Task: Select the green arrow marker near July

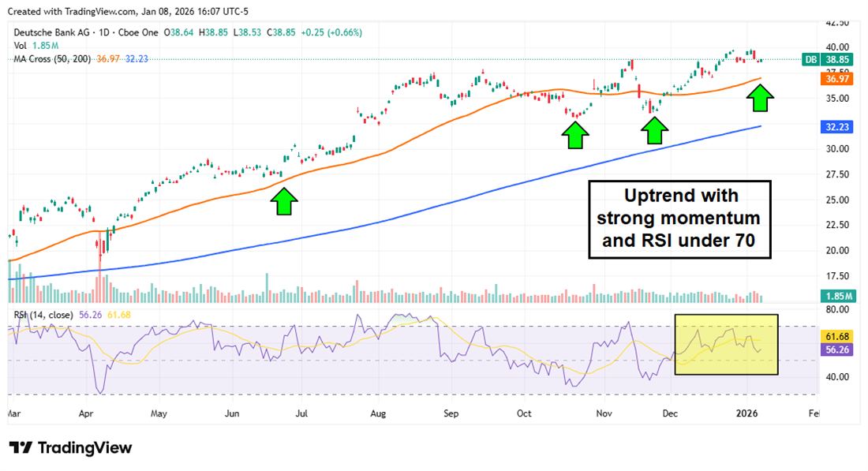Action: tap(285, 200)
